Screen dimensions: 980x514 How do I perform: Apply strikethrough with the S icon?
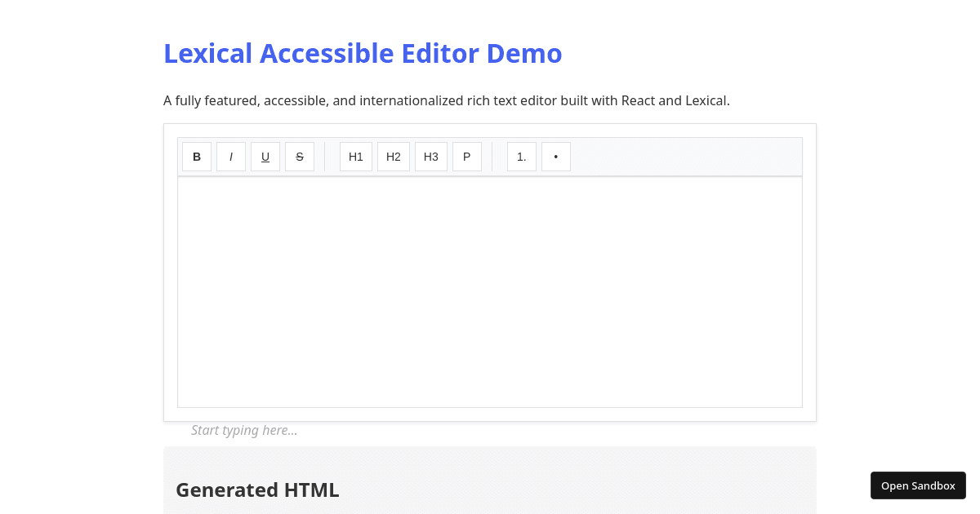click(x=299, y=157)
